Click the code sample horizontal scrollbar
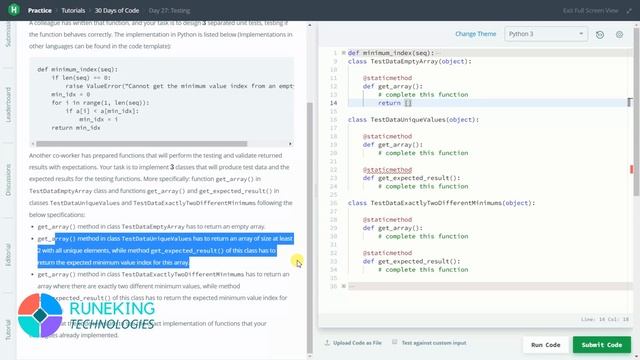This screenshot has height=360, width=640. click(x=141, y=144)
